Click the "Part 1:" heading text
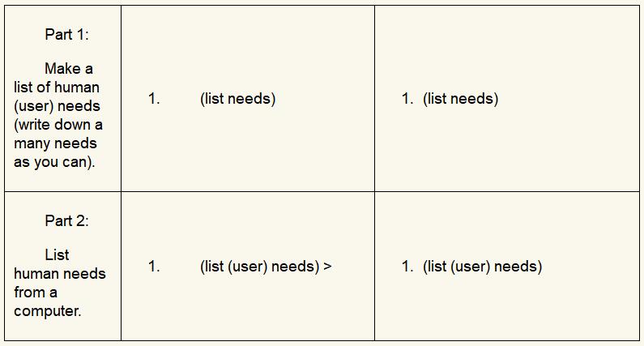The width and height of the screenshot is (644, 346). [x=66, y=34]
